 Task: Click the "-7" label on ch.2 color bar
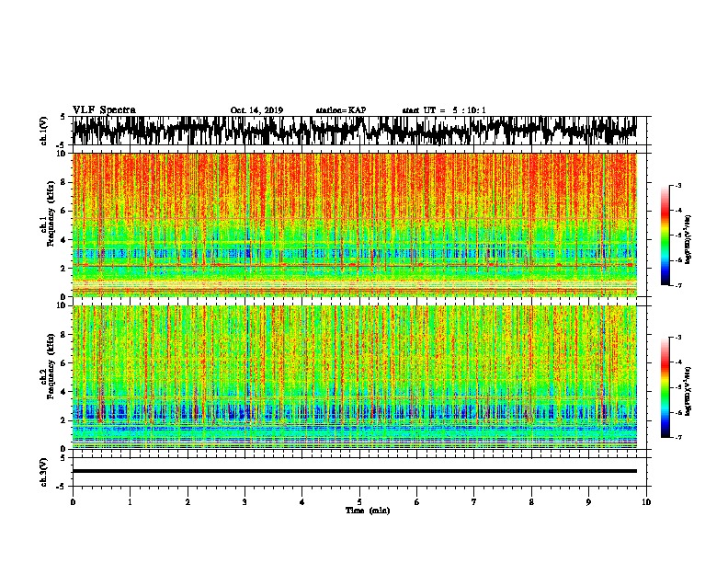pos(678,438)
